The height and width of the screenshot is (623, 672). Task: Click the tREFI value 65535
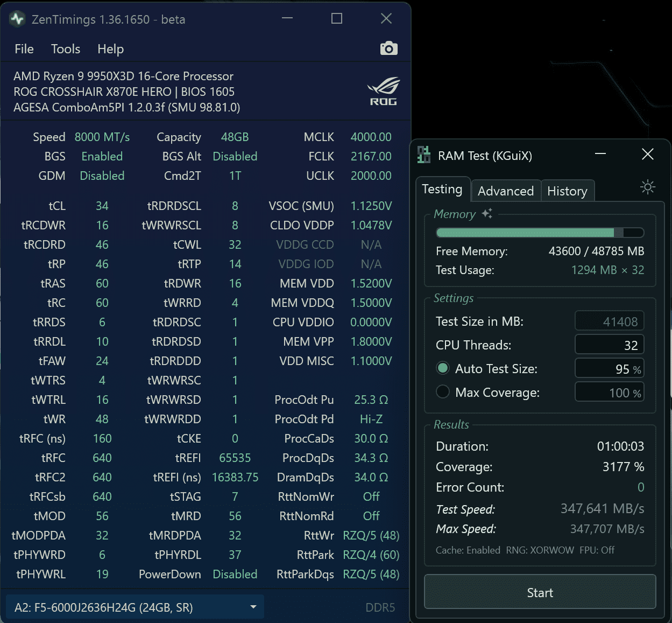(x=235, y=458)
